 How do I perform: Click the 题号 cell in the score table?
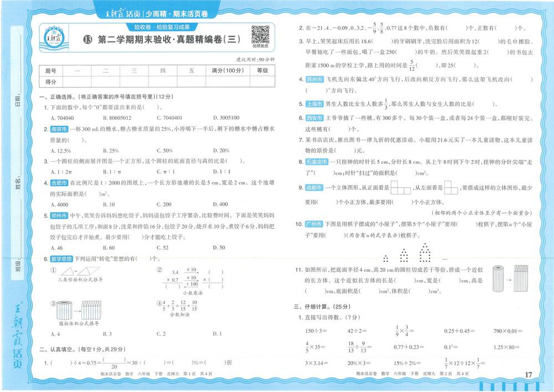click(51, 71)
